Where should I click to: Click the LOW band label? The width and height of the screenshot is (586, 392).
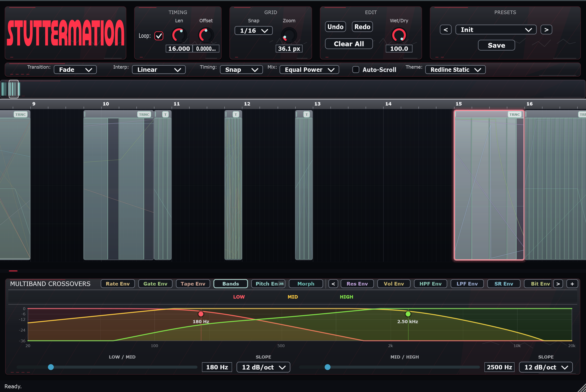[x=239, y=297]
